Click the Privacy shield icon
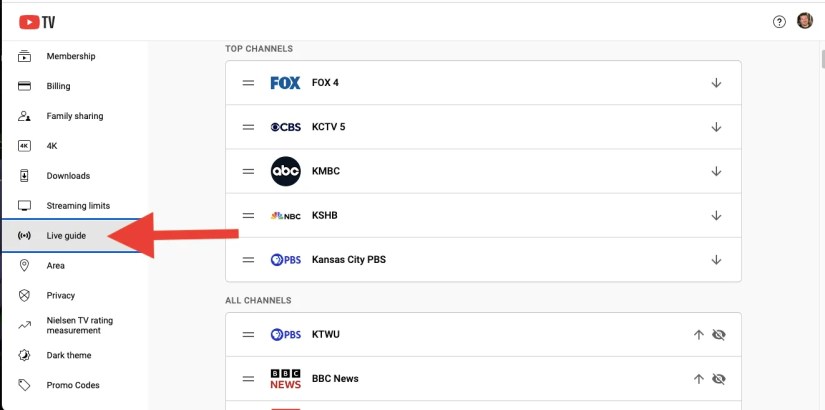This screenshot has height=410, width=825. click(24, 295)
